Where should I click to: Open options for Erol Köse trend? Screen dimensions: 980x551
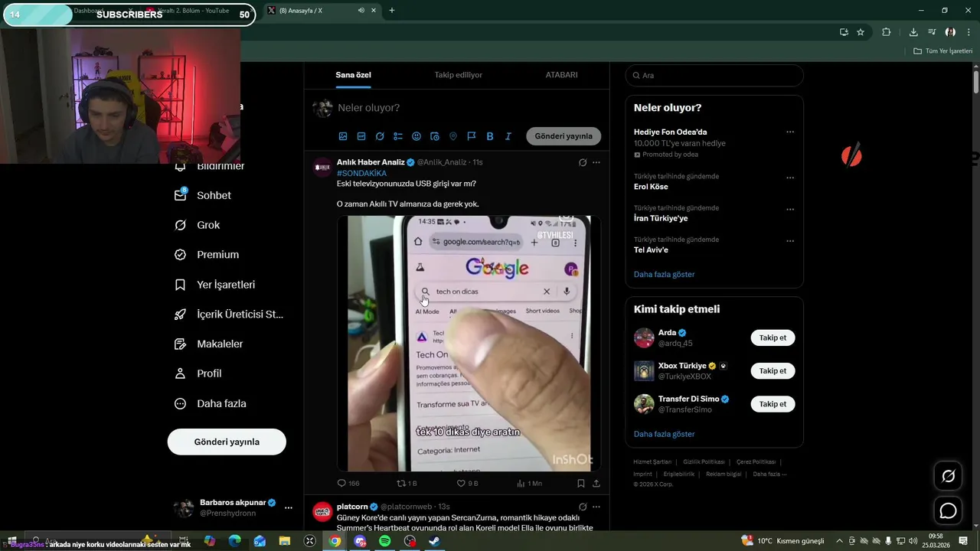(790, 178)
